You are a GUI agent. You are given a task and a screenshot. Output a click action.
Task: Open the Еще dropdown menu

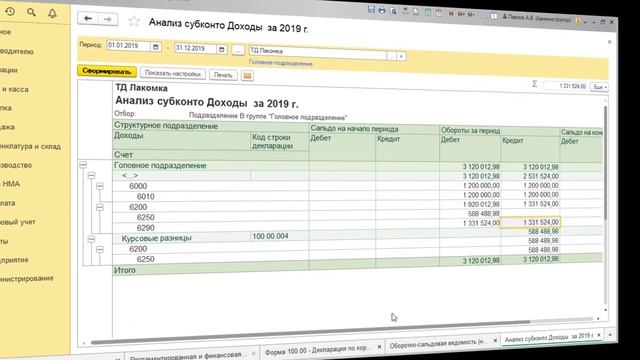pyautogui.click(x=599, y=87)
